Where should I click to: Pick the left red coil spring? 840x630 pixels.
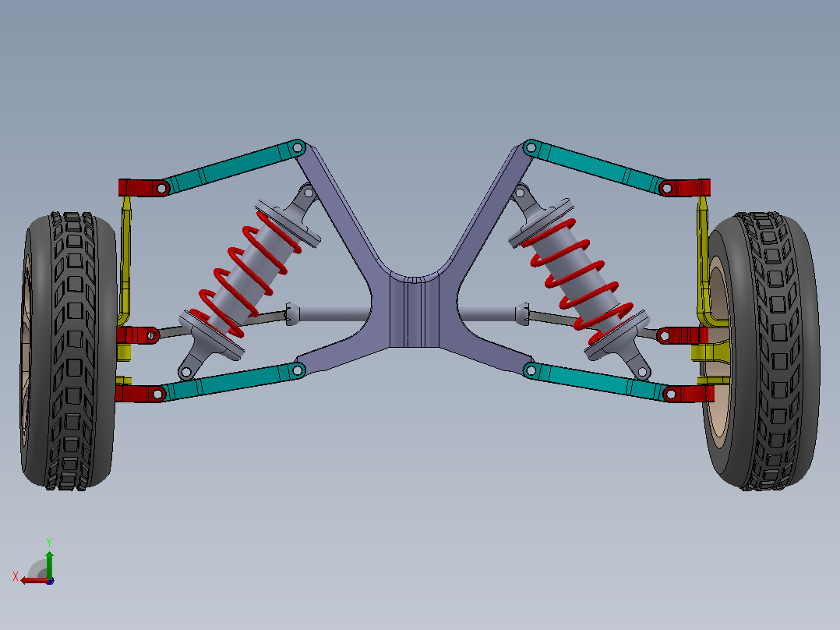click(247, 274)
